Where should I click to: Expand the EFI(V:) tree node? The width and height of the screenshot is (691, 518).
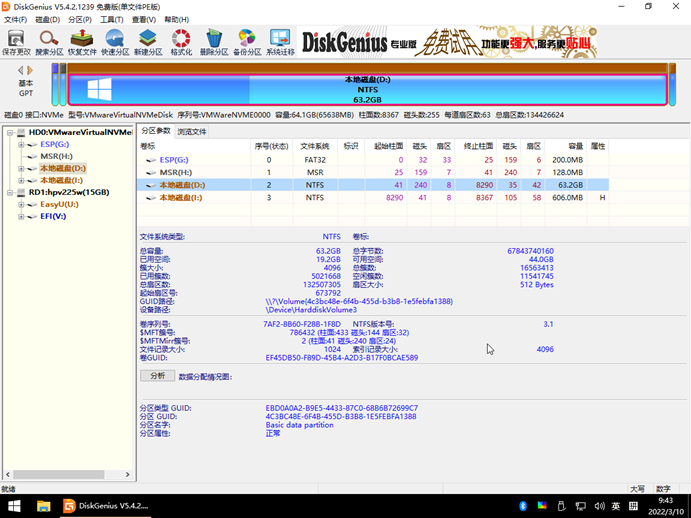(x=21, y=216)
